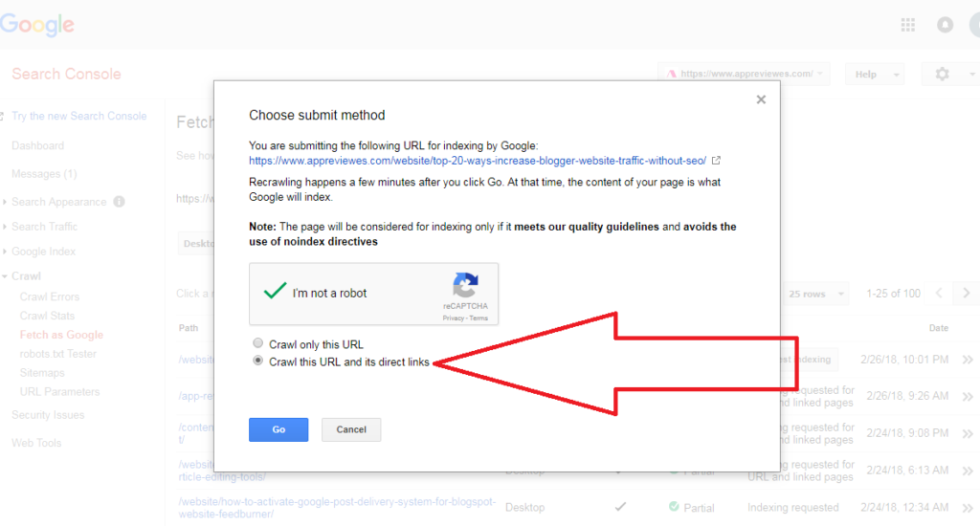Screen dimensions: 980x526
Task: Open the notifications bell icon
Action: [x=945, y=24]
